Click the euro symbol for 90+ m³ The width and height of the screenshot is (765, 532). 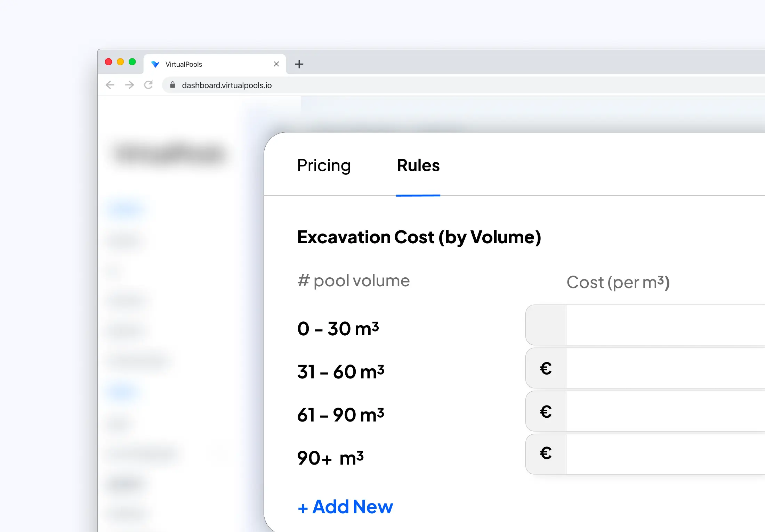546,453
